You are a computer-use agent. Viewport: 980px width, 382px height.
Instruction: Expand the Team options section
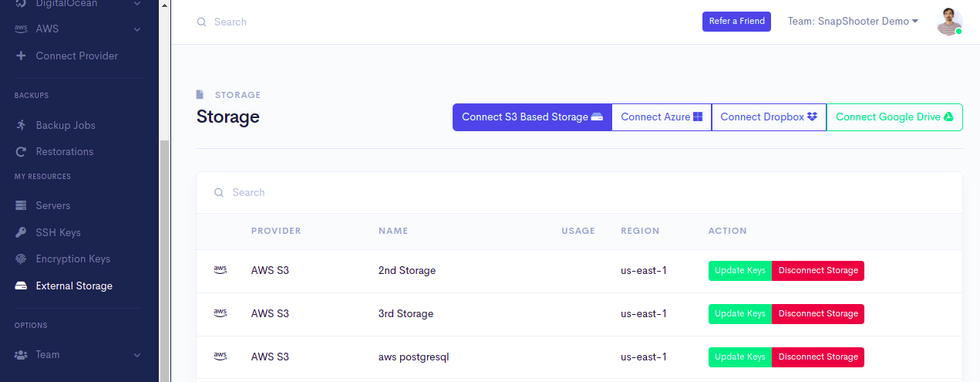[x=137, y=355]
